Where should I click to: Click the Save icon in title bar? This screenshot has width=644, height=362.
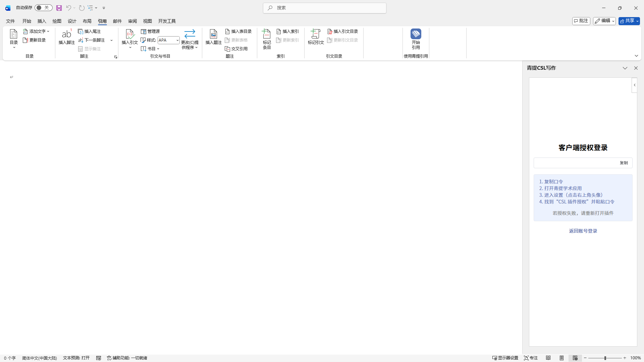coord(59,8)
